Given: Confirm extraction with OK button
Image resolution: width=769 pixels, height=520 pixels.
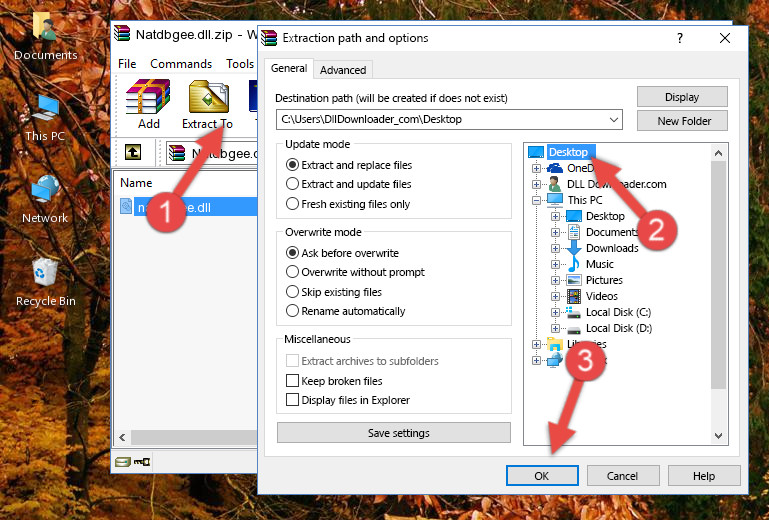Looking at the screenshot, I should tap(542, 476).
